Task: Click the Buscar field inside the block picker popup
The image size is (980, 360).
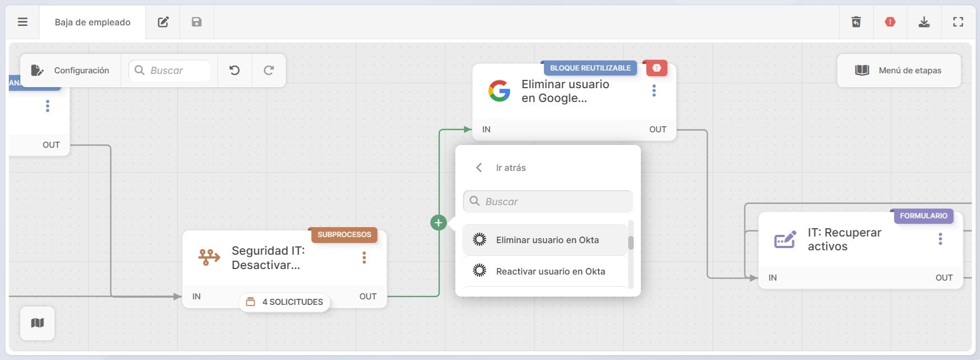Action: (x=547, y=201)
